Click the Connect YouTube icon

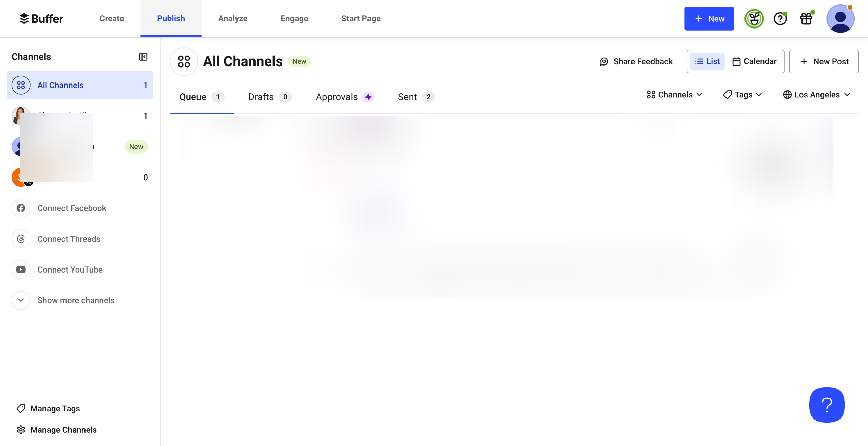21,270
